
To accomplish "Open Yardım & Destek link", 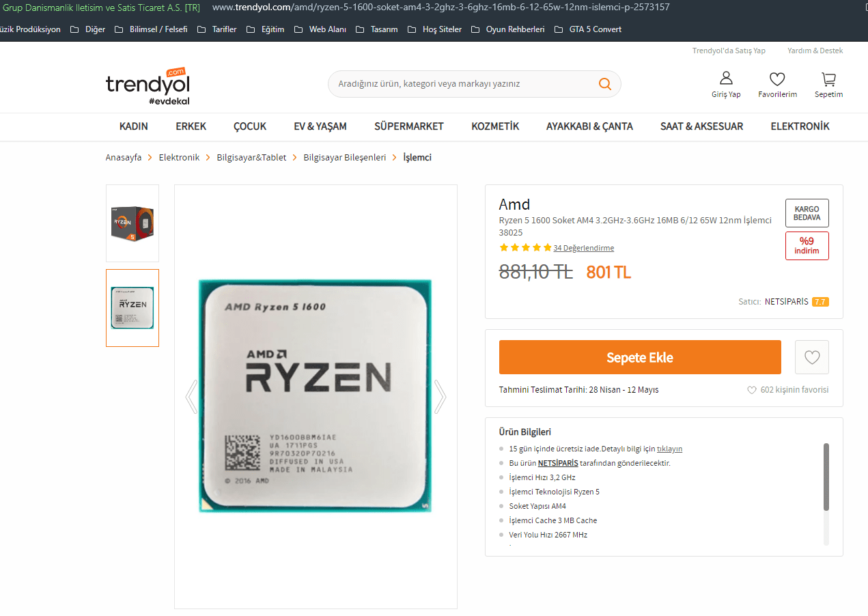I will [815, 51].
